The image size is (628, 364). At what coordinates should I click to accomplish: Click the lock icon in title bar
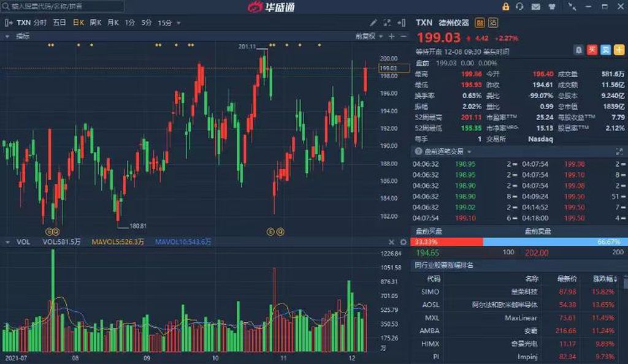pos(505,6)
